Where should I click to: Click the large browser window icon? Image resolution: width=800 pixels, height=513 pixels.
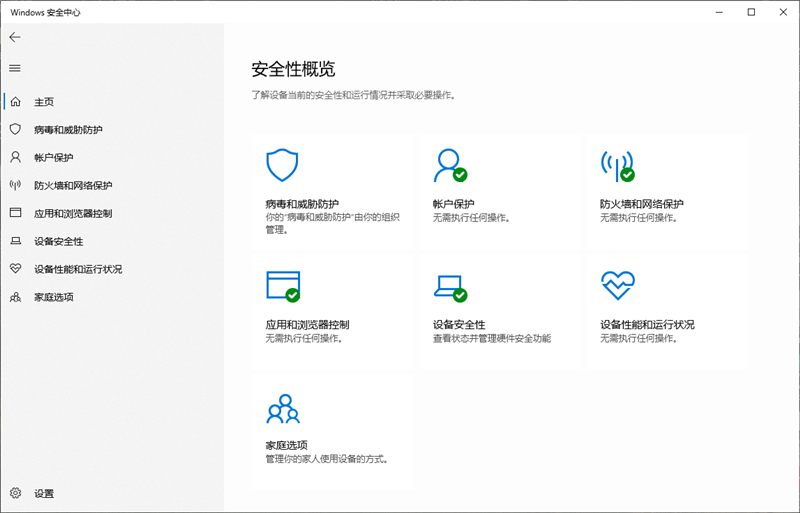pyautogui.click(x=283, y=286)
